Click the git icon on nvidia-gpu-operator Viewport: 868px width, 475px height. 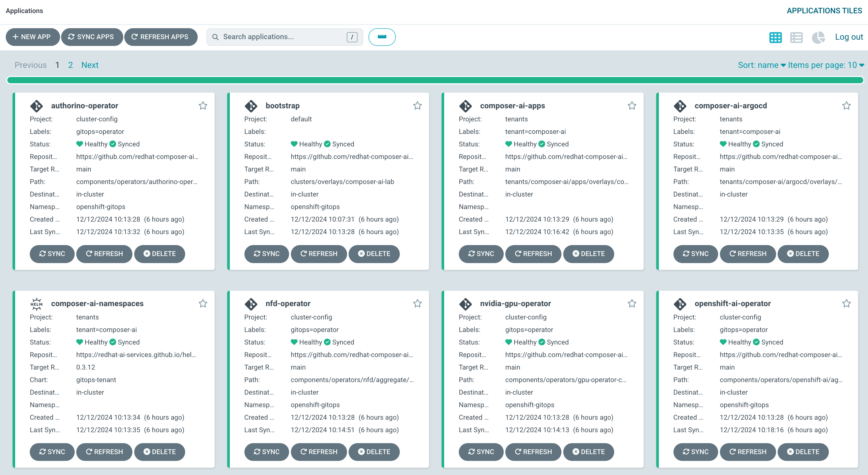point(465,304)
